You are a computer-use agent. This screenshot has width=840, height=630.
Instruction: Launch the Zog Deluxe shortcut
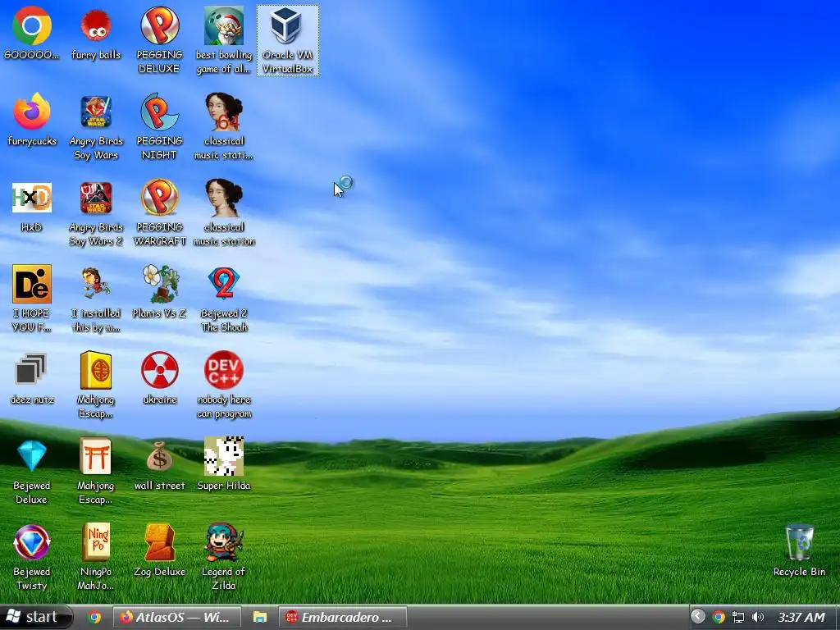(160, 542)
